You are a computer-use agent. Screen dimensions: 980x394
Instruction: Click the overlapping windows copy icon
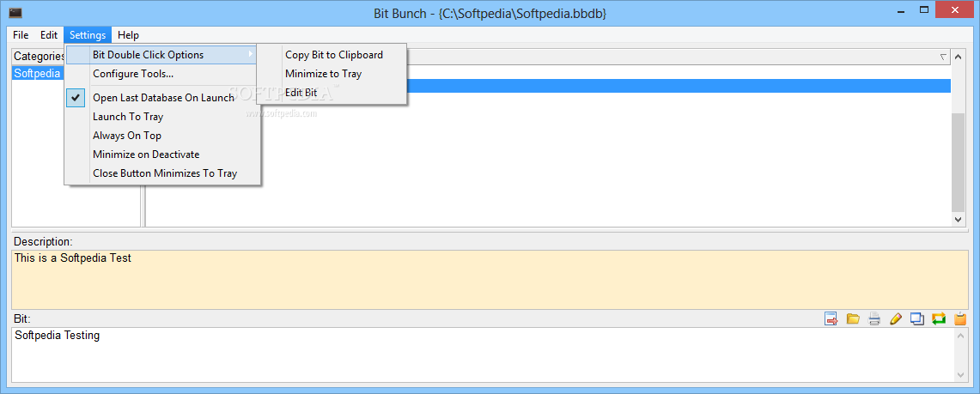click(x=917, y=318)
